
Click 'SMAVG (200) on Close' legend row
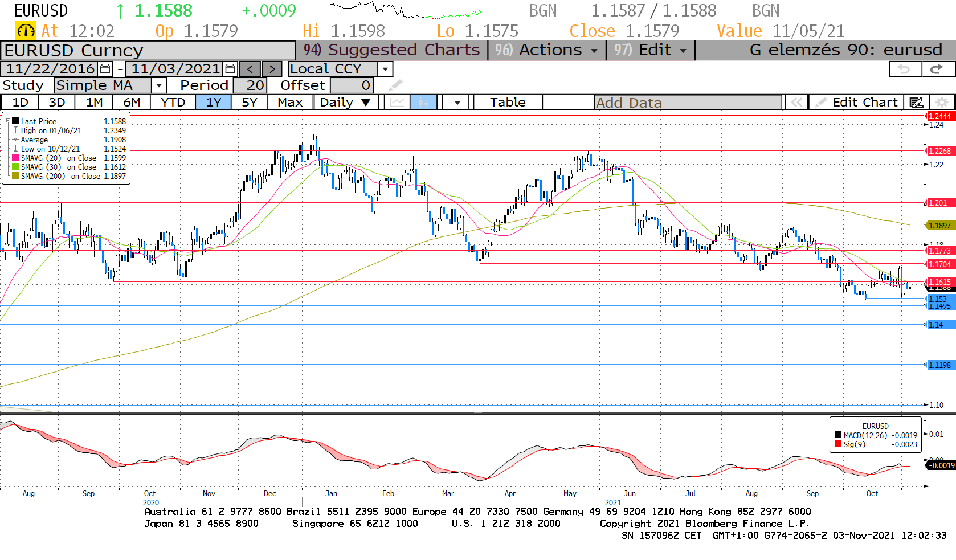(69, 176)
